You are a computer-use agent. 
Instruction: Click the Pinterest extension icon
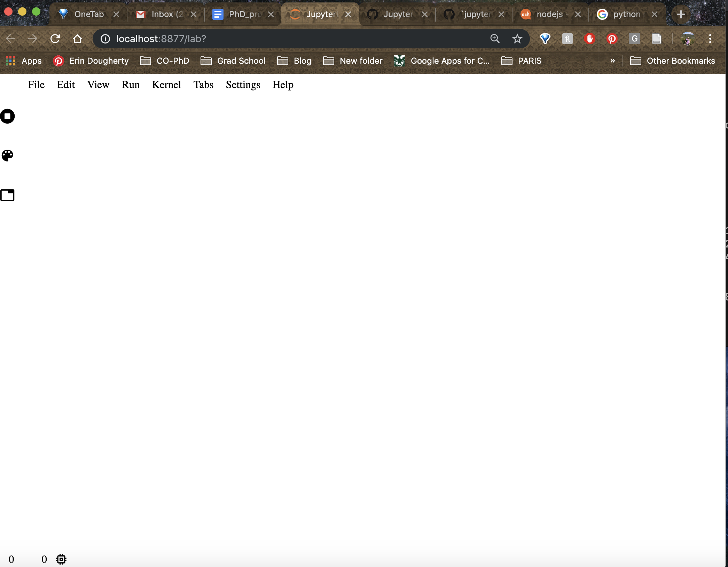point(612,39)
